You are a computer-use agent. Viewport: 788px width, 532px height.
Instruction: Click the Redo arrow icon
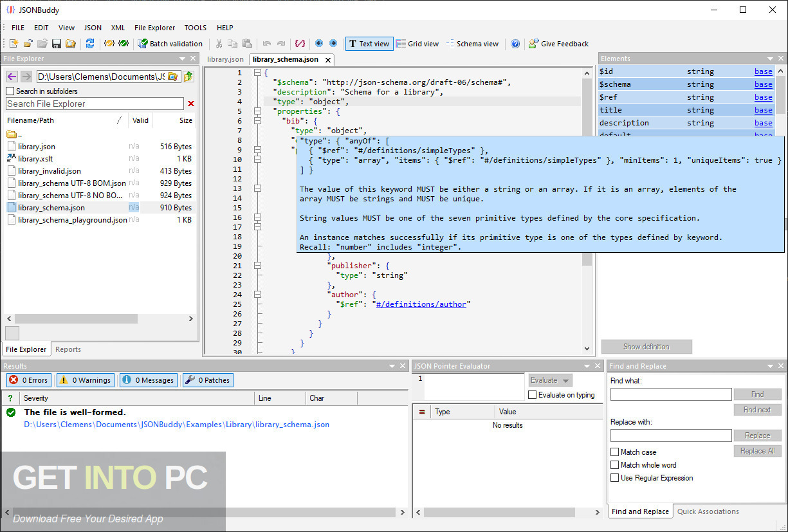coord(280,44)
